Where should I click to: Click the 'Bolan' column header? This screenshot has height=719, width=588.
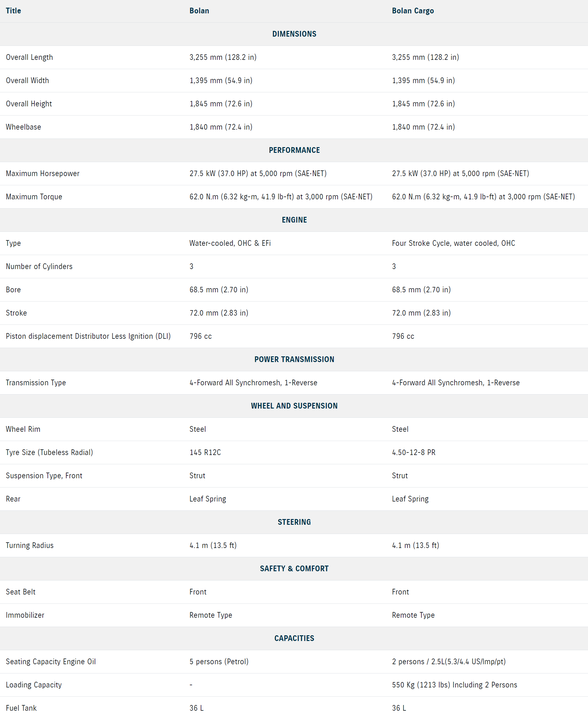[x=199, y=11]
